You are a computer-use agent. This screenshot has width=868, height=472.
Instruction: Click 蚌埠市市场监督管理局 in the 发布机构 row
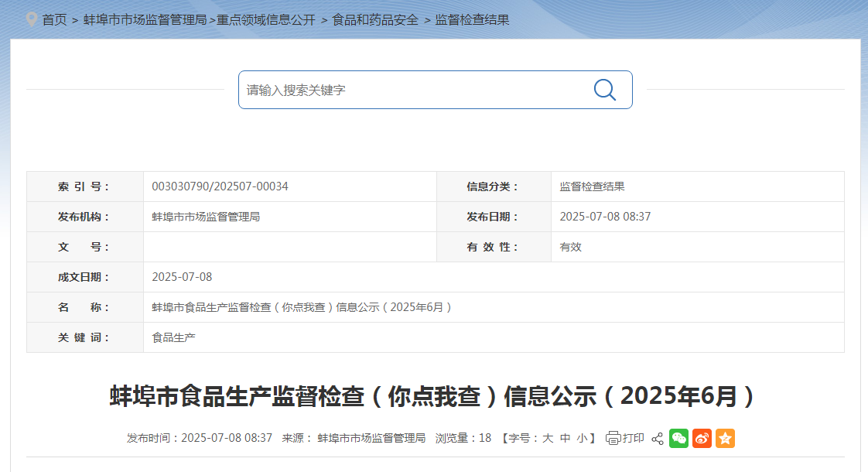click(x=205, y=217)
